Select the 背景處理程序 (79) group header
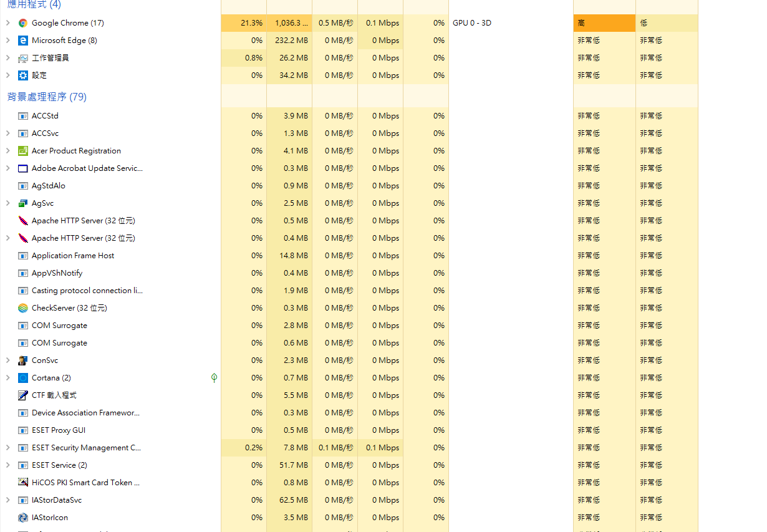 coord(47,97)
